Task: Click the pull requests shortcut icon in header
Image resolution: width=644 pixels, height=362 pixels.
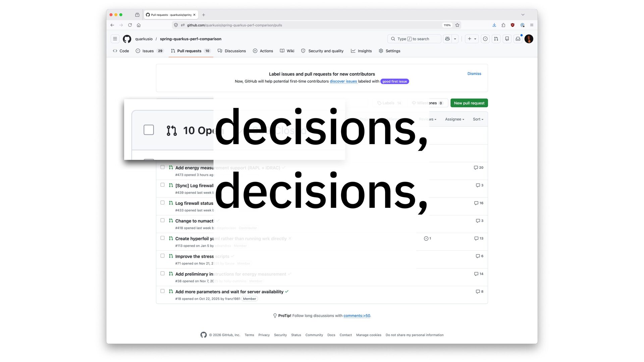Action: click(x=496, y=39)
